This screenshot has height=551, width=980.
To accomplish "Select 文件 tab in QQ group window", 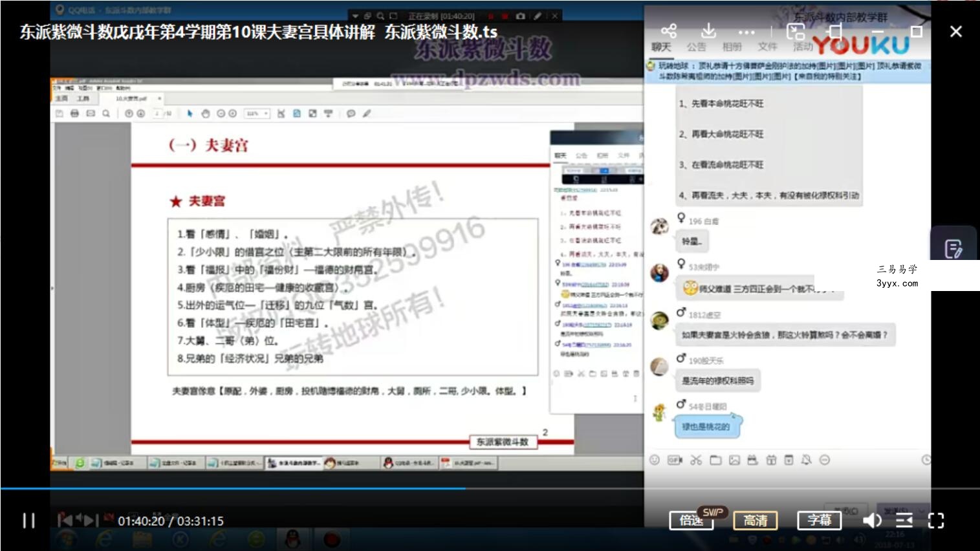I will coord(767,47).
